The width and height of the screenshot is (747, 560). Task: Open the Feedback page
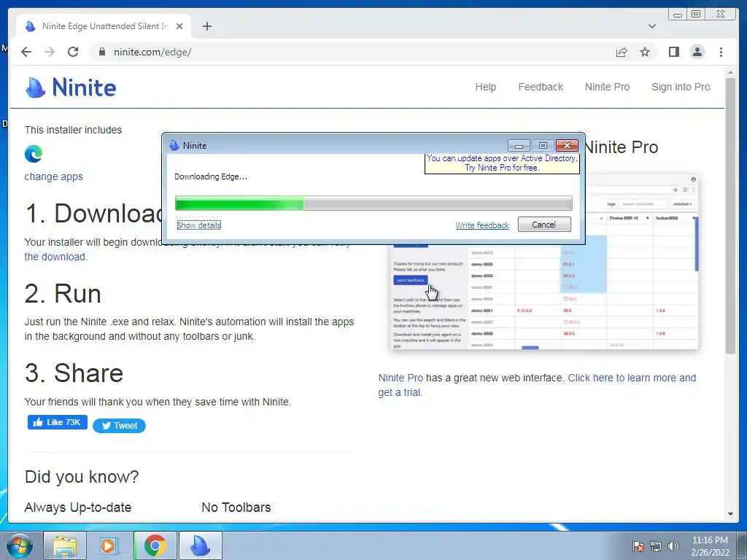(x=541, y=87)
